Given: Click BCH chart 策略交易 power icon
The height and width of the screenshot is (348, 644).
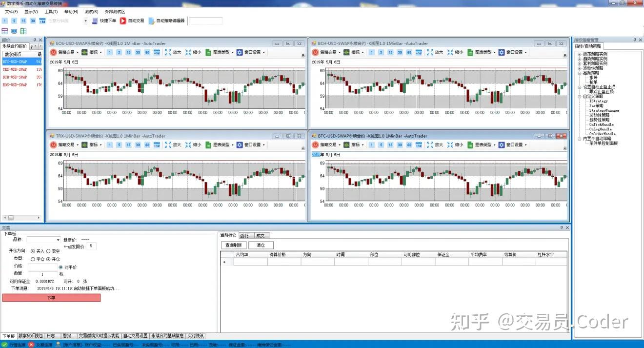Looking at the screenshot, I should coord(315,52).
